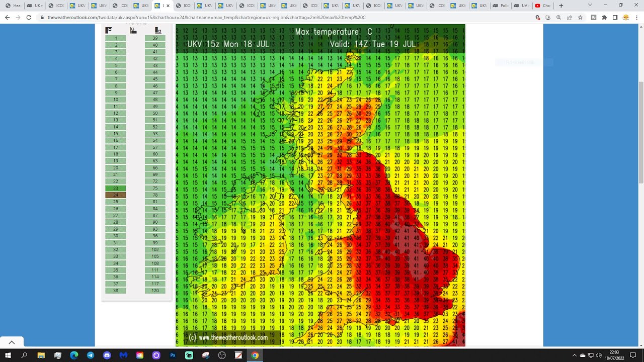Select forecast hour 30 button

coord(116,236)
